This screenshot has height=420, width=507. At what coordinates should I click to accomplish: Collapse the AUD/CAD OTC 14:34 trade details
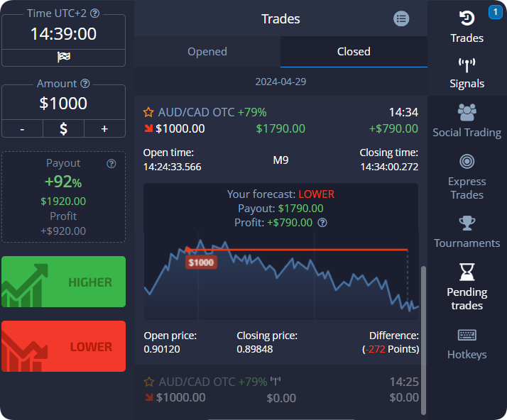point(280,120)
